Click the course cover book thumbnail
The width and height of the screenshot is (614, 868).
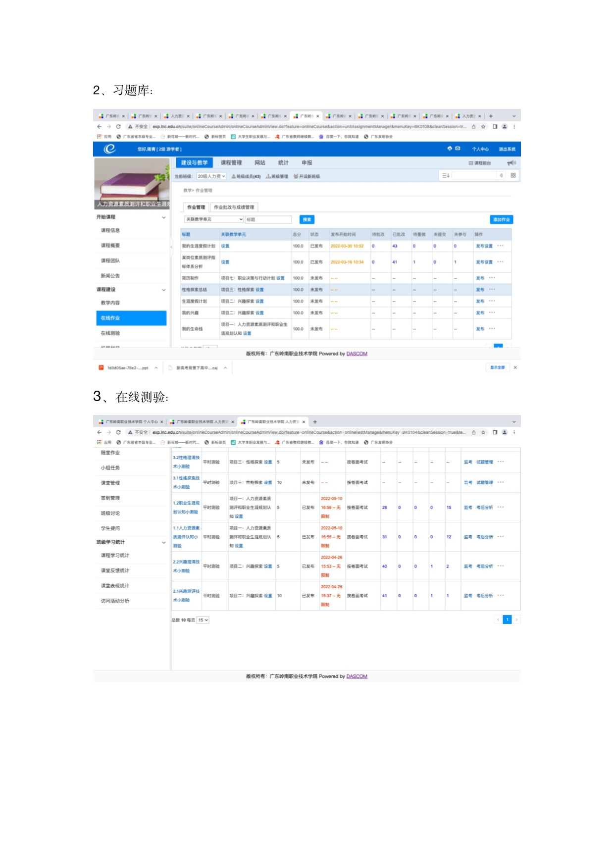point(131,183)
